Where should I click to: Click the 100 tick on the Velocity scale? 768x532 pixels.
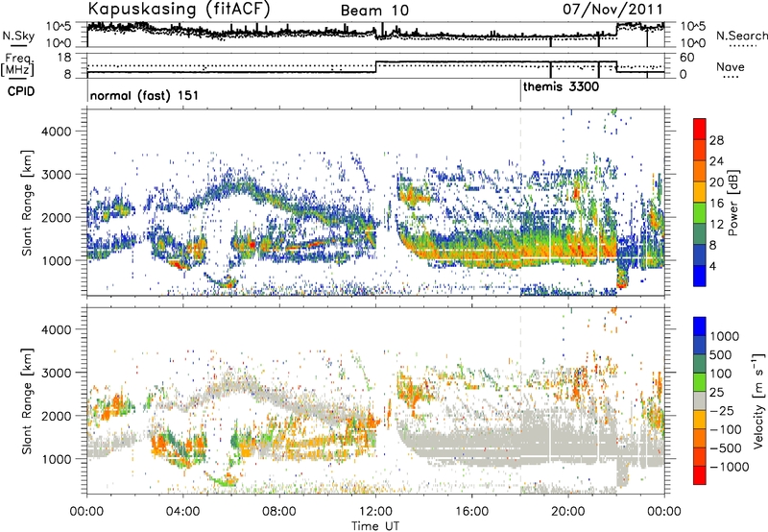click(720, 374)
